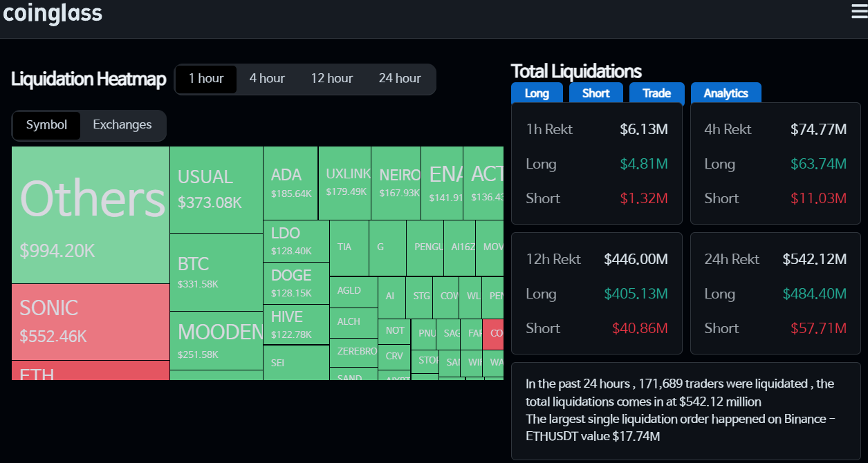Open the Trade button

tap(656, 93)
